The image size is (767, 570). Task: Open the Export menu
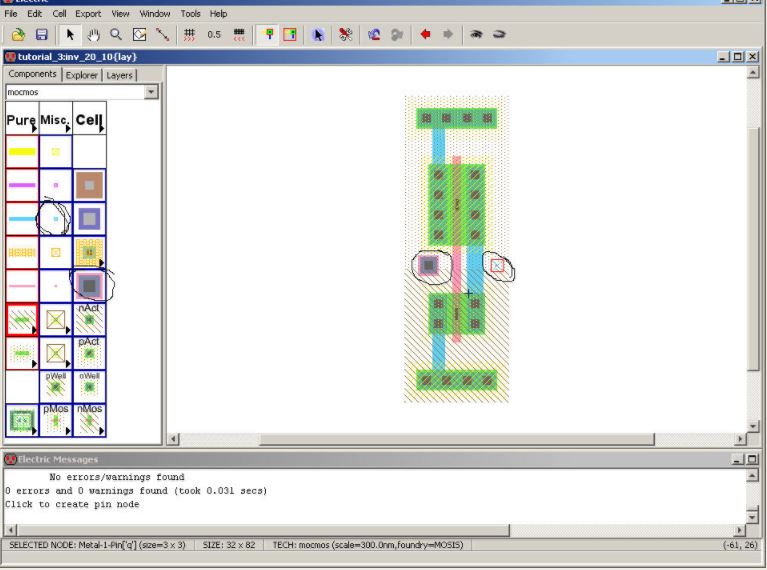click(88, 14)
